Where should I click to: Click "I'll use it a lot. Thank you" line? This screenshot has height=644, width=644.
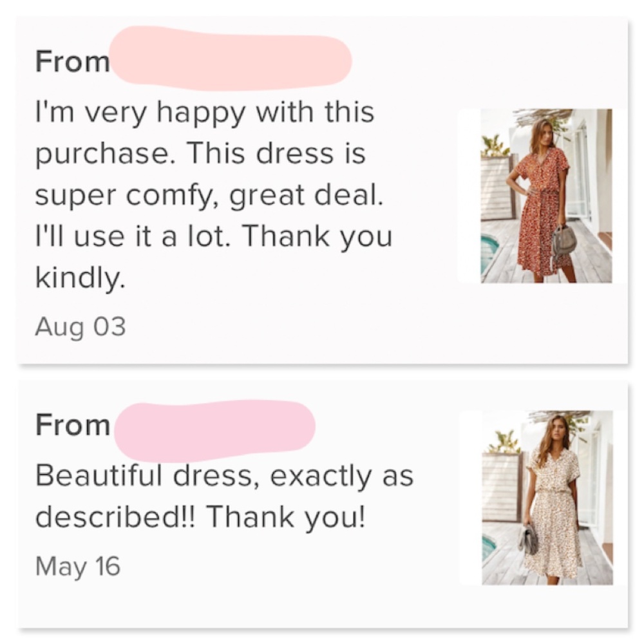213,237
